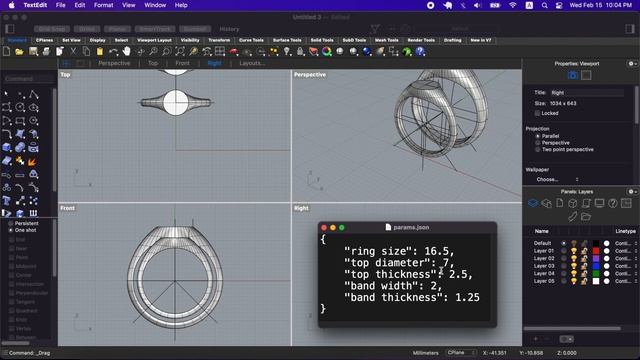Click red color swatch of Layer 01
This screenshot has height=360, width=640.
(596, 251)
